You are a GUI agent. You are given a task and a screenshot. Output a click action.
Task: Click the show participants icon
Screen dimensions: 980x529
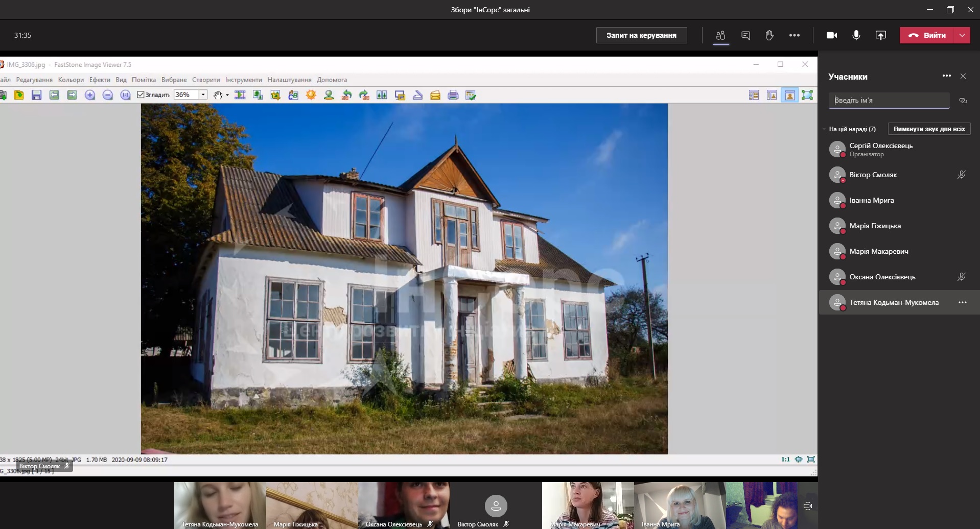[x=720, y=35]
